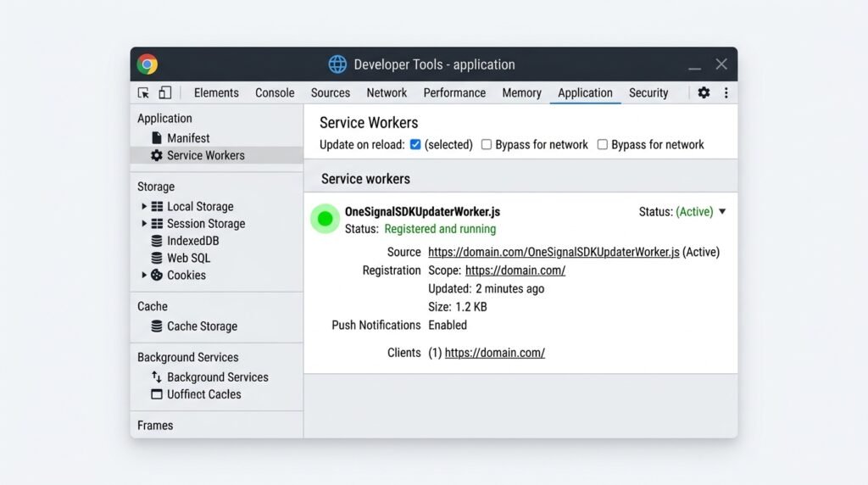Click the Web SQL database icon
The height and width of the screenshot is (485, 868).
tap(157, 258)
